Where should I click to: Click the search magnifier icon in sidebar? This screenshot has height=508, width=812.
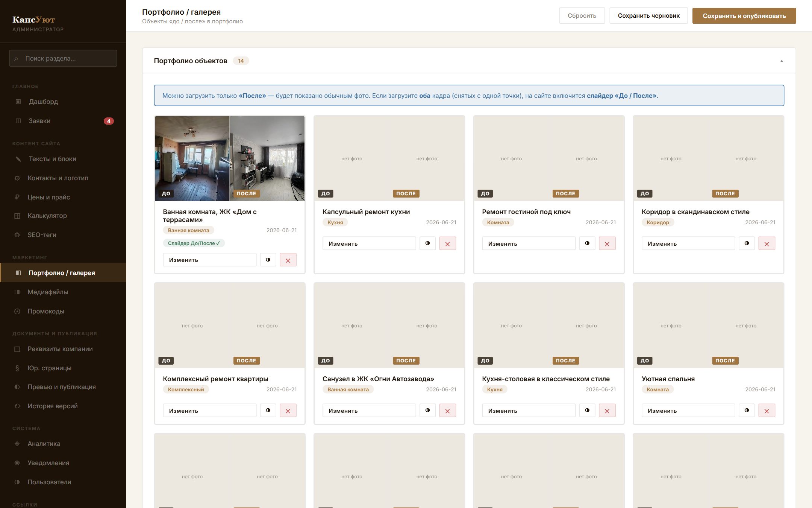click(x=16, y=59)
